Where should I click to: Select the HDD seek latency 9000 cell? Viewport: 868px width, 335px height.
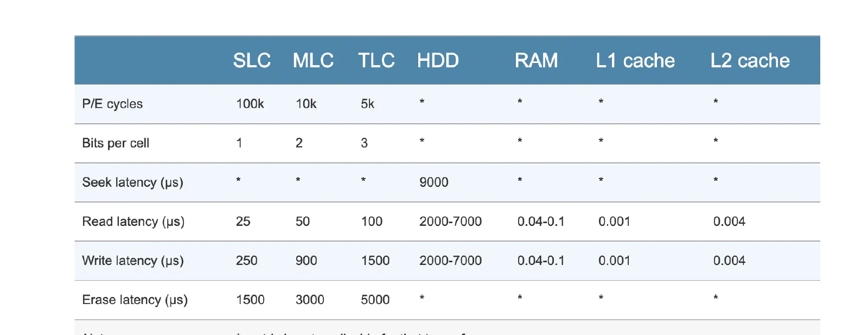coord(433,182)
